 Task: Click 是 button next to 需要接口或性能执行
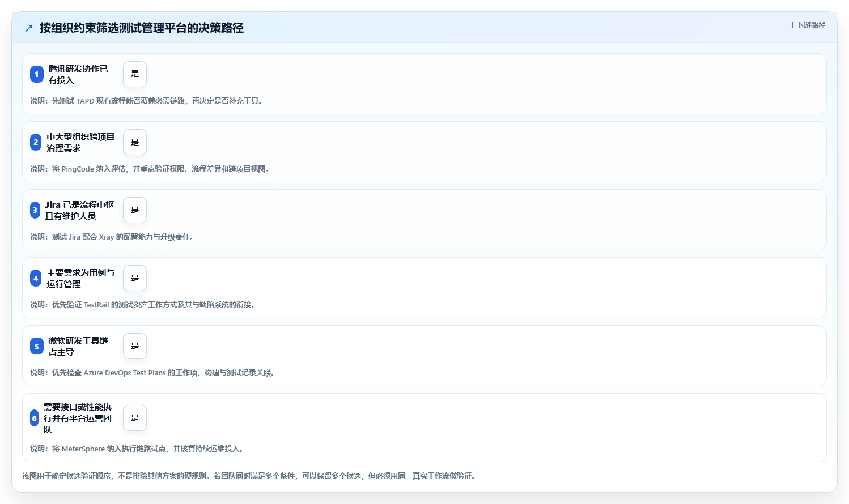click(135, 418)
